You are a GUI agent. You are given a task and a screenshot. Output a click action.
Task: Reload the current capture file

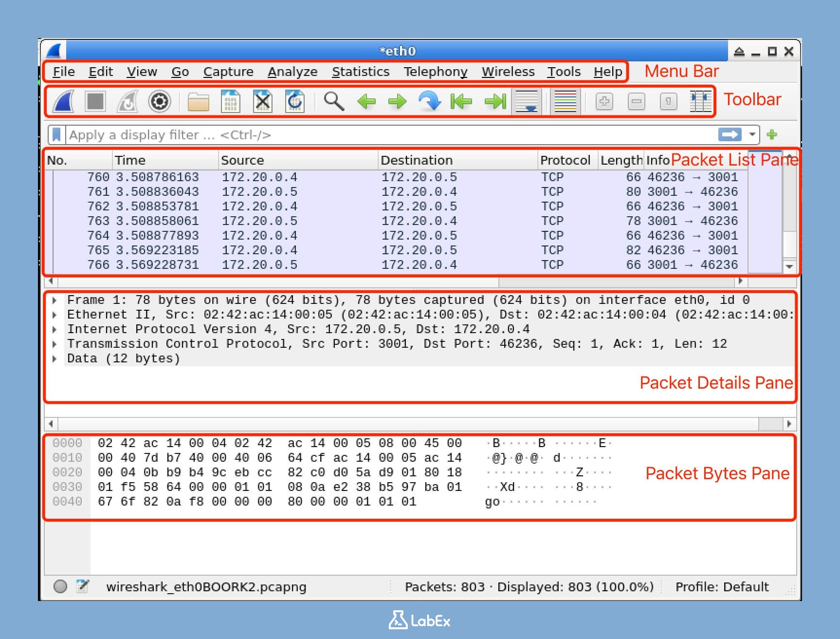pos(294,101)
